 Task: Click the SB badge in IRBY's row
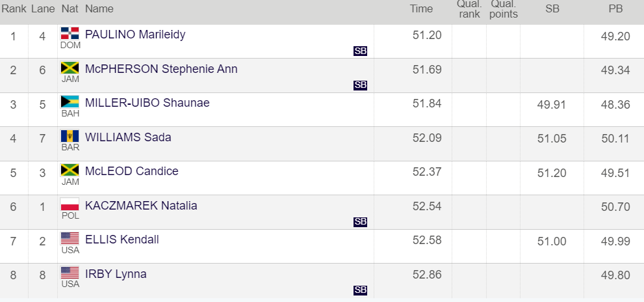(x=360, y=290)
